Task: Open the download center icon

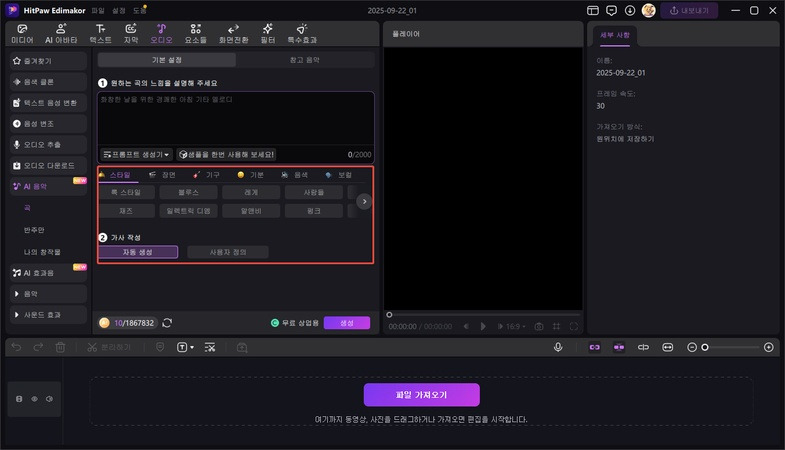Action: pos(630,11)
